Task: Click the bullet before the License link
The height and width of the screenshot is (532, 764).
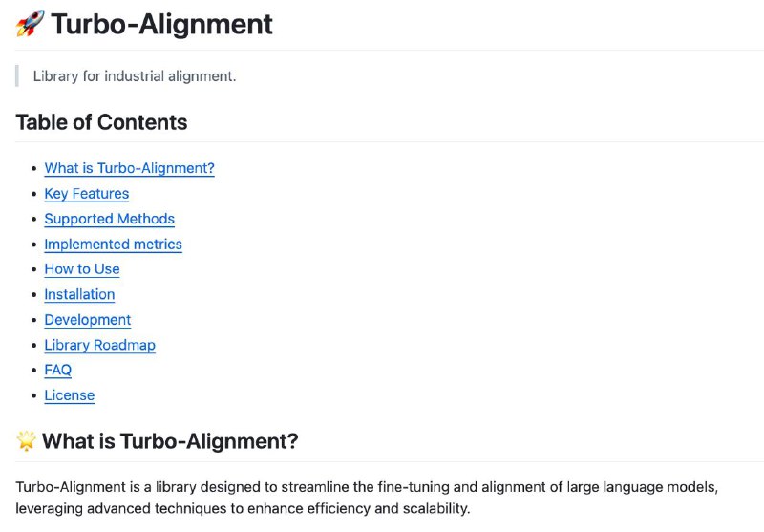Action: coord(33,395)
